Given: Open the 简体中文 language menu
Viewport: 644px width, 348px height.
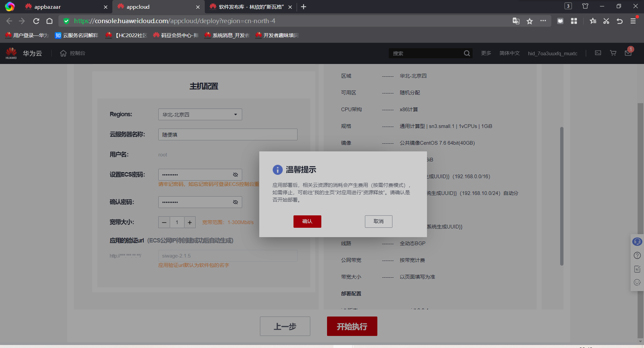Looking at the screenshot, I should pyautogui.click(x=509, y=53).
